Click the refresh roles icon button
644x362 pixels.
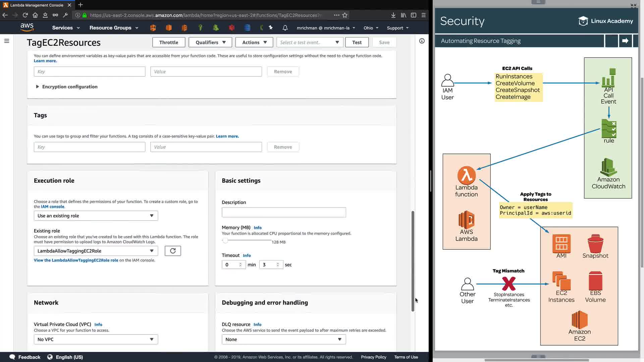pos(173,251)
